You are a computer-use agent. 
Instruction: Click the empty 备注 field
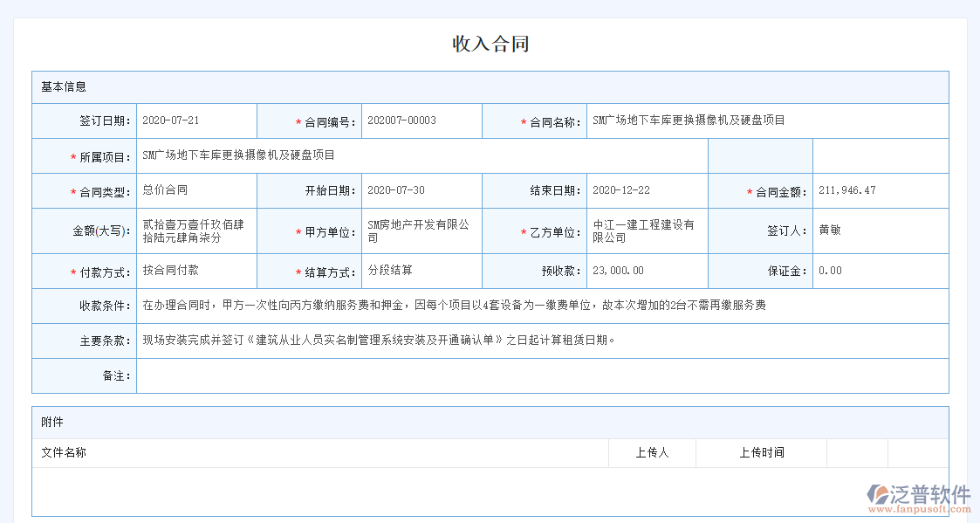point(542,375)
